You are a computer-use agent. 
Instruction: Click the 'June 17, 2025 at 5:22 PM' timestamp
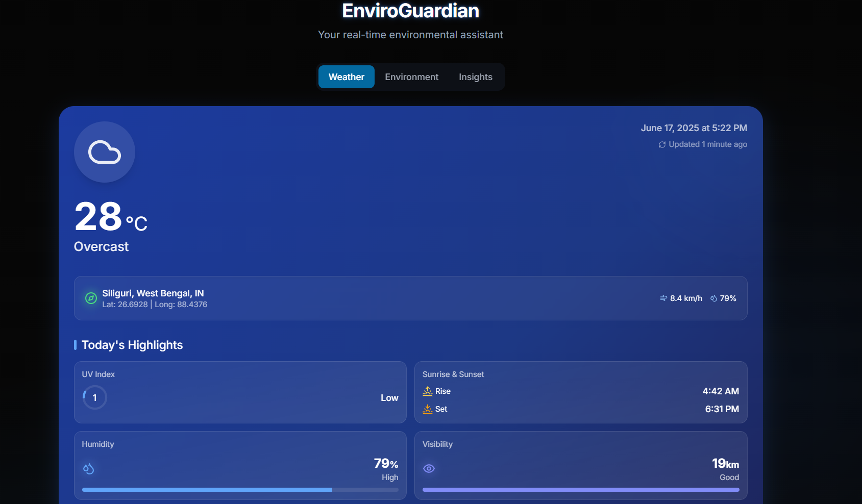click(694, 128)
